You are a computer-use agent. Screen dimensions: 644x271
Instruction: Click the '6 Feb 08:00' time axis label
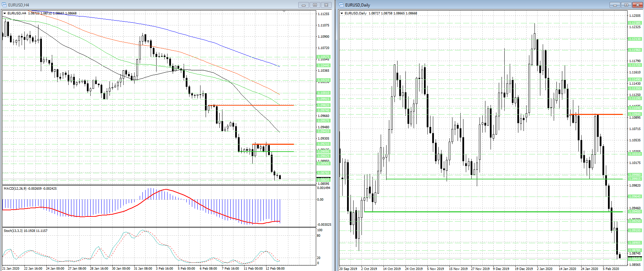pyautogui.click(x=208, y=269)
